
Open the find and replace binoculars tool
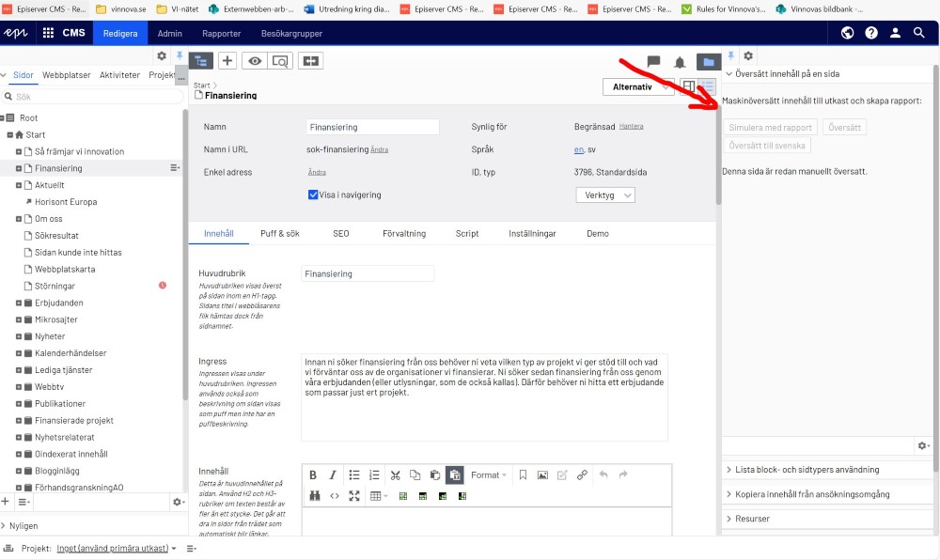314,496
